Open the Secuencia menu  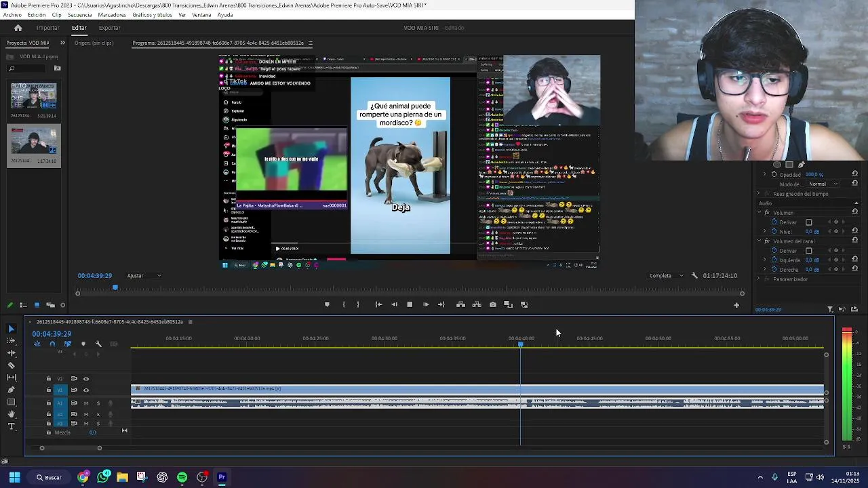pos(79,15)
